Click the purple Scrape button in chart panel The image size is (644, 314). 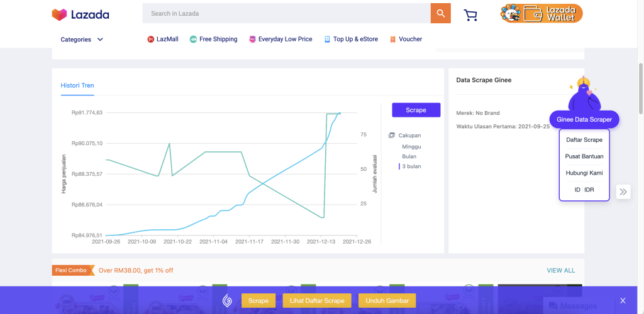(416, 110)
